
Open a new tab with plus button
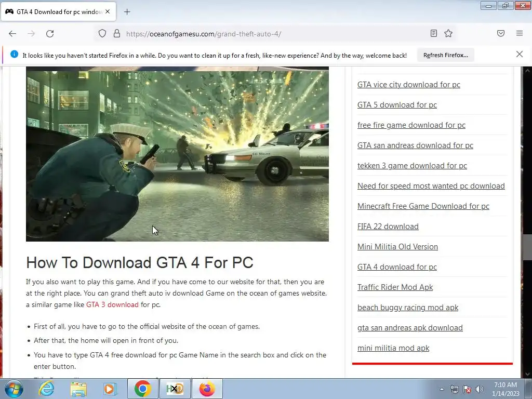(x=127, y=12)
